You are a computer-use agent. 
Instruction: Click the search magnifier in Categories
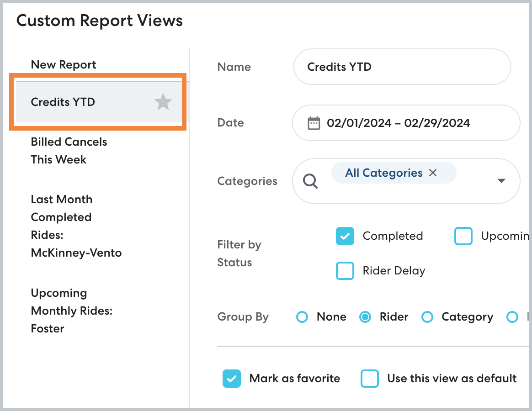click(310, 181)
